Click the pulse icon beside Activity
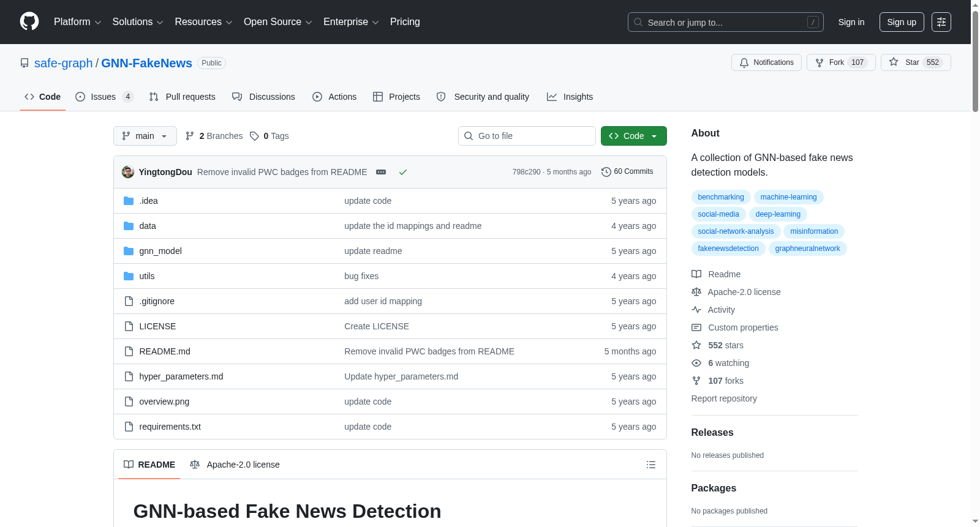This screenshot has height=527, width=980. [x=696, y=310]
